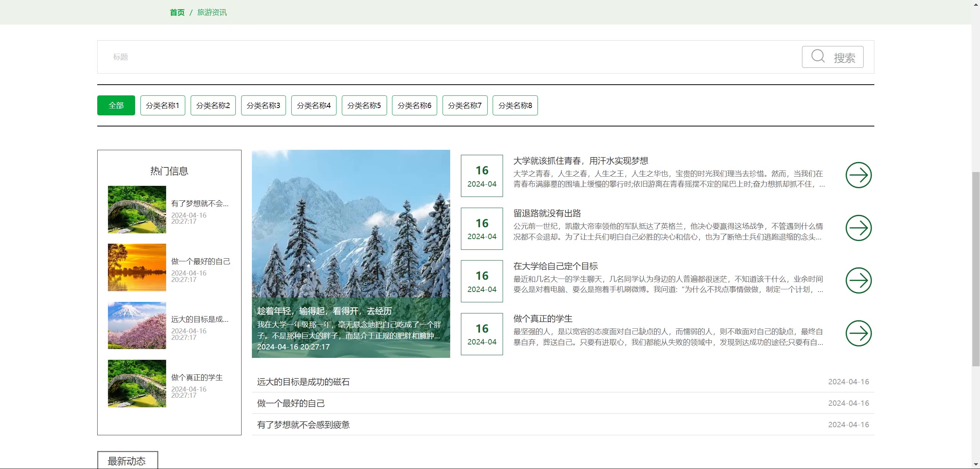Screen dimensions: 980x469
Task: Open sunset lake thumbnail in hot info
Action: point(137,267)
